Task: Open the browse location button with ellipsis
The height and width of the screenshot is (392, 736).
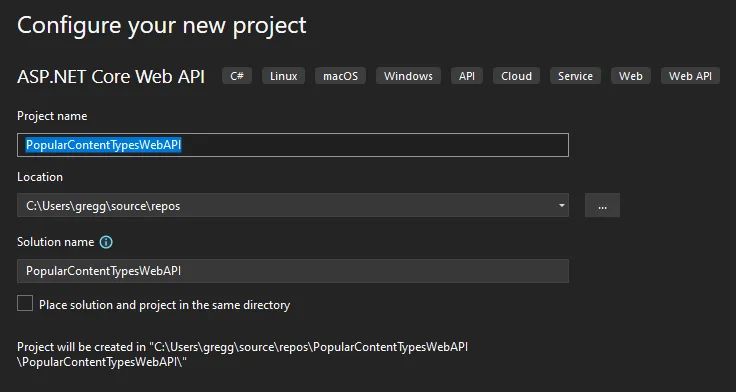Action: [x=602, y=205]
